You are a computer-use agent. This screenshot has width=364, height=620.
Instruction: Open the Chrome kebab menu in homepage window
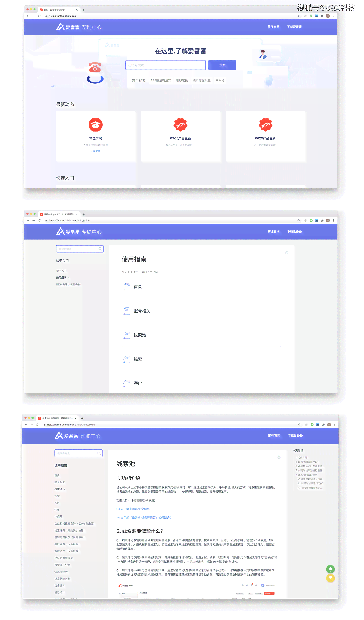tap(333, 16)
